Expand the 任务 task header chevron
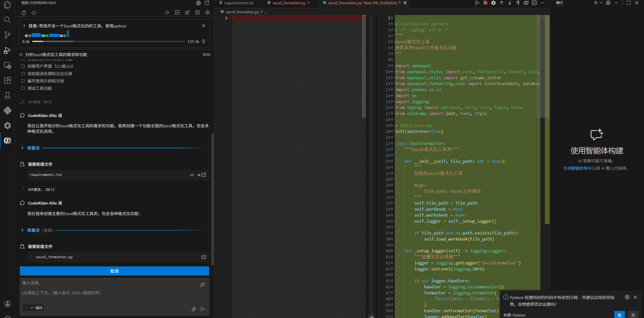The height and width of the screenshot is (318, 644). pyautogui.click(x=24, y=26)
